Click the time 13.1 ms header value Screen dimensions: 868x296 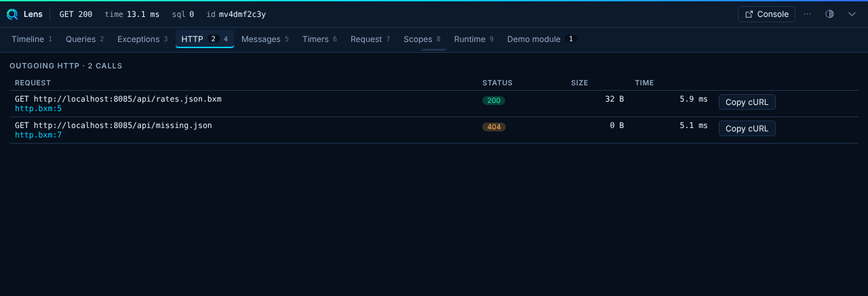[132, 14]
